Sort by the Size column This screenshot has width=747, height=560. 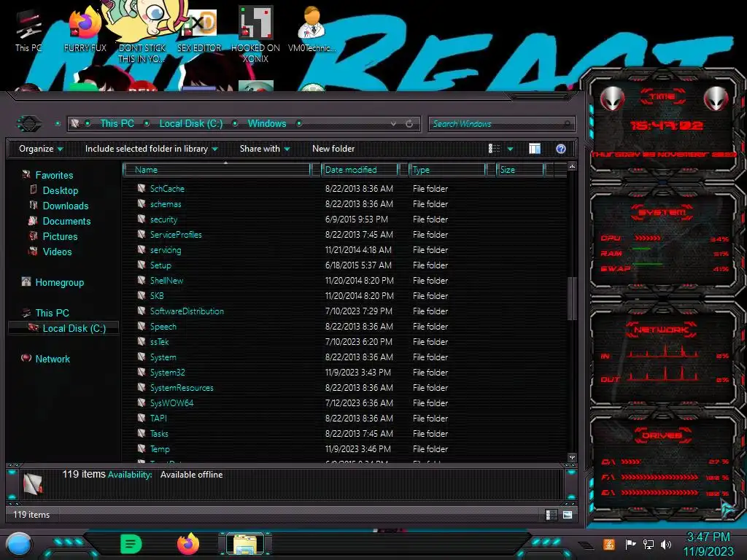pos(520,169)
